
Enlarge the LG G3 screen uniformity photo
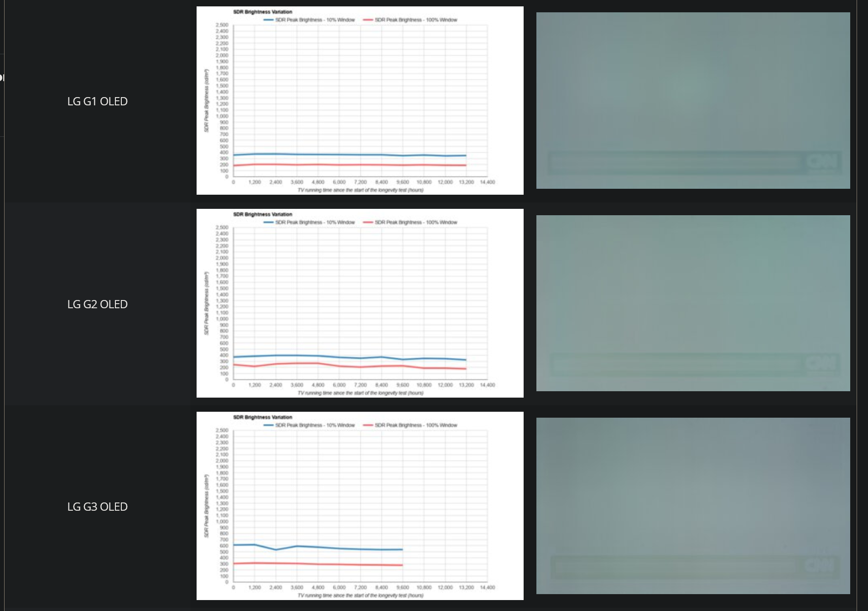[x=693, y=505]
